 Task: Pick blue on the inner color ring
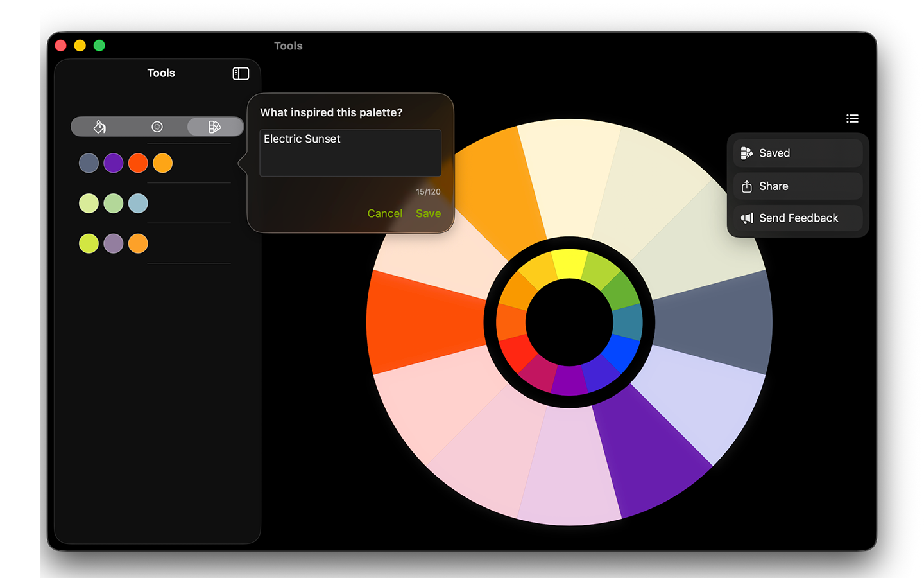[620, 351]
